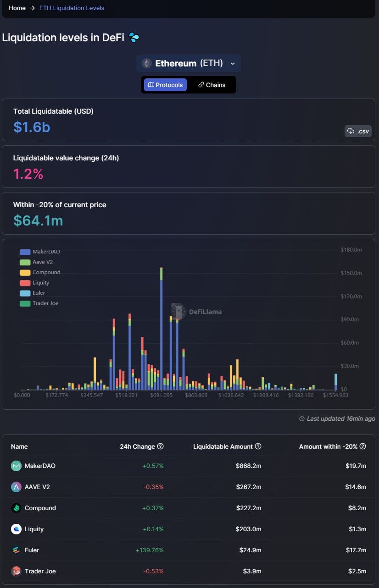
Task: Click the $691.095 x-axis price label
Action: pyautogui.click(x=161, y=395)
